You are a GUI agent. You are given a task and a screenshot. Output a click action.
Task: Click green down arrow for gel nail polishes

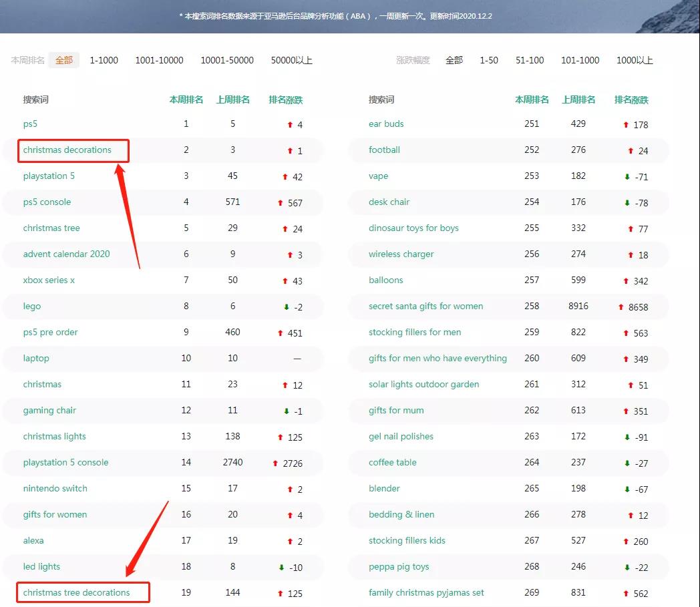pyautogui.click(x=627, y=437)
